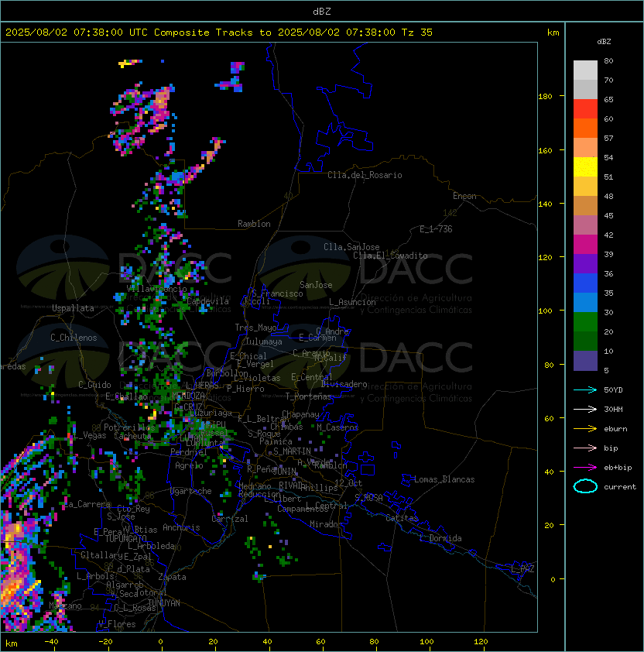Screen dimensions: 644x652
Task: Click the magenta eb+bip arrow in legend
Action: [585, 468]
